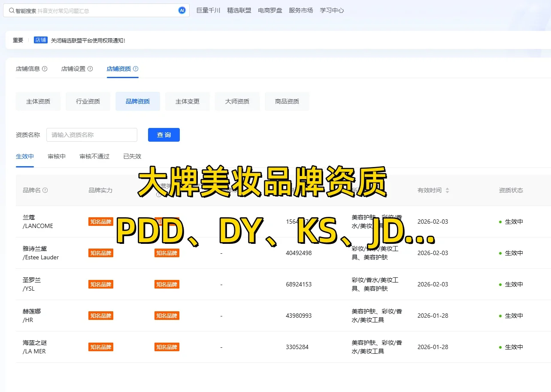Click help icon beside 品牌名 column header

point(45,190)
